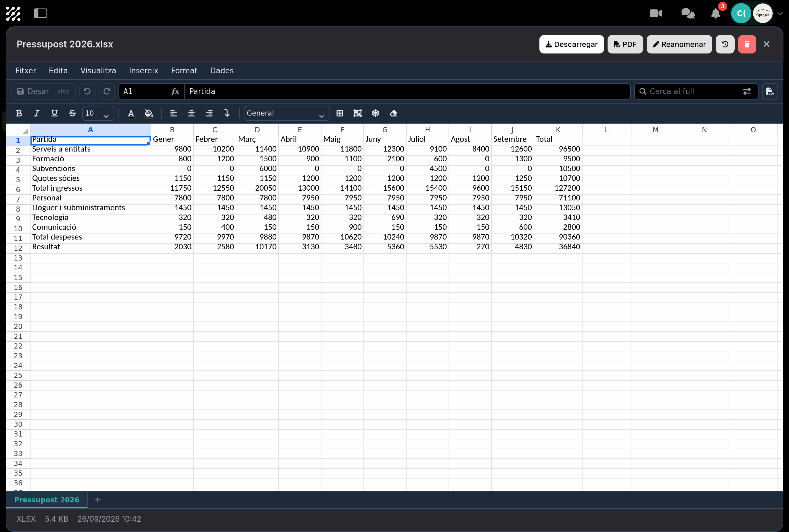
Task: Toggle strikethrough formatting
Action: tap(72, 113)
